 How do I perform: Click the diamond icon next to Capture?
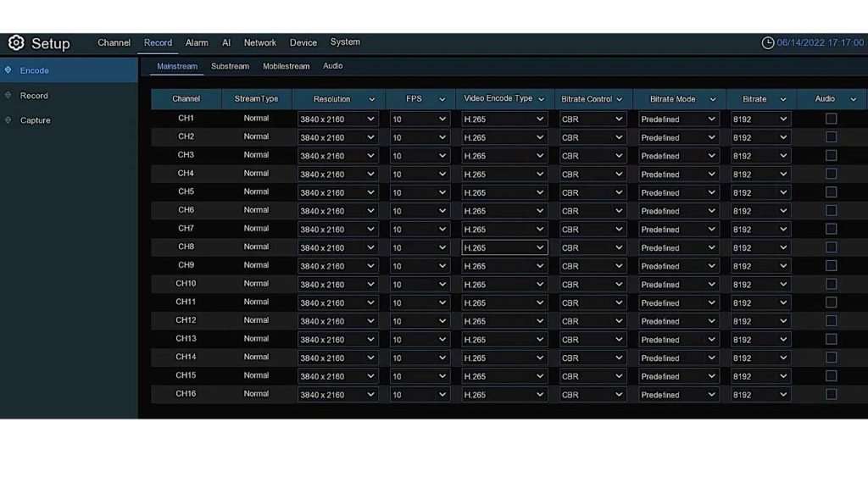click(8, 120)
